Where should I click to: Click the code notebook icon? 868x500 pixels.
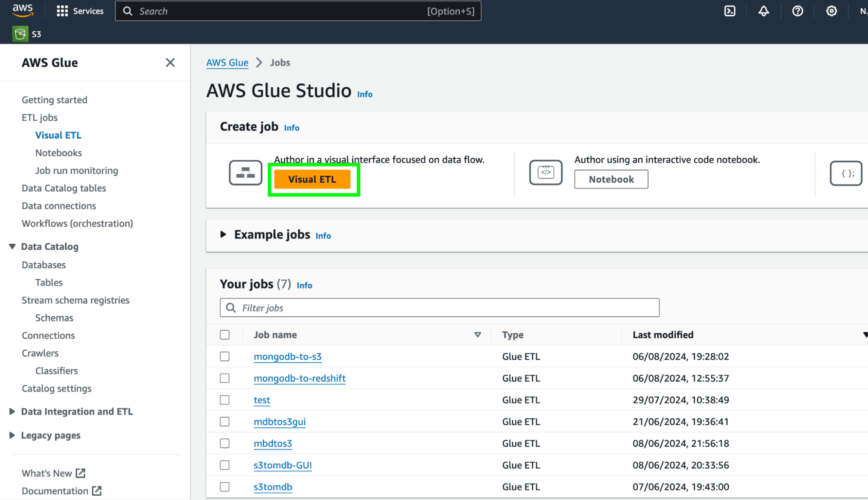546,172
